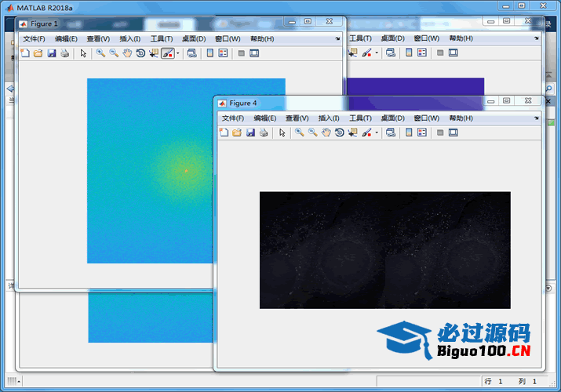Viewport: 561px width, 392px height.
Task: Expand Brush dropdown in figure window behind Figure 4
Action: click(377, 53)
